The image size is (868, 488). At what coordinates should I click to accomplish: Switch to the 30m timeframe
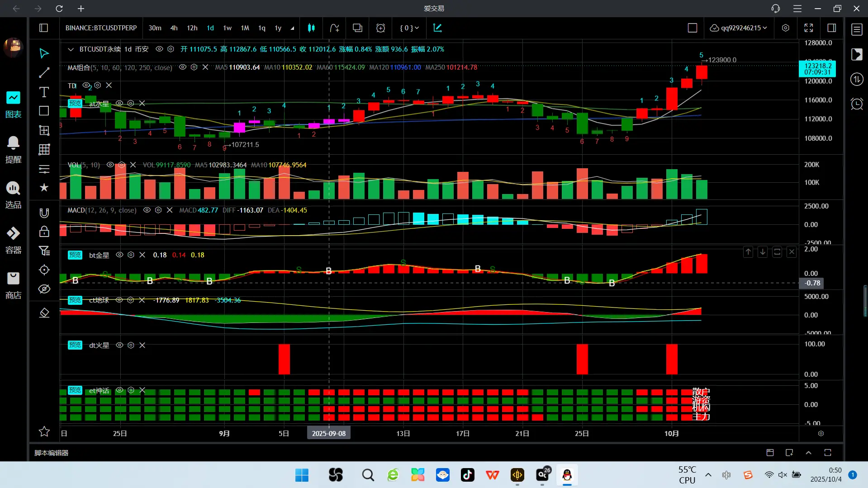pos(155,28)
